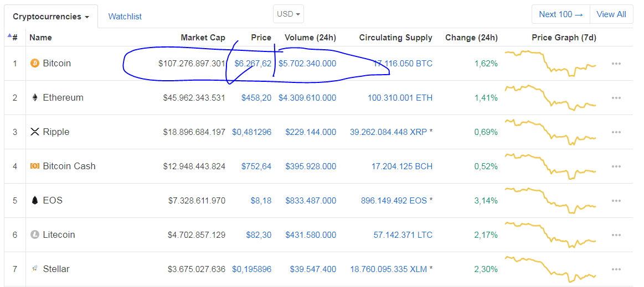Viewport: 644px width, 287px height.
Task: Open the Bitcoin Cash name link
Action: [x=69, y=166]
